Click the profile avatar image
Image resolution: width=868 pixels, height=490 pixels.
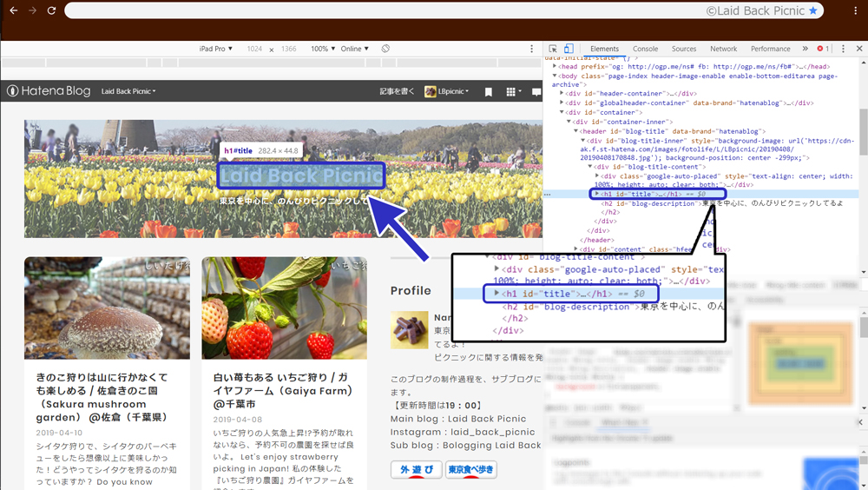[409, 330]
